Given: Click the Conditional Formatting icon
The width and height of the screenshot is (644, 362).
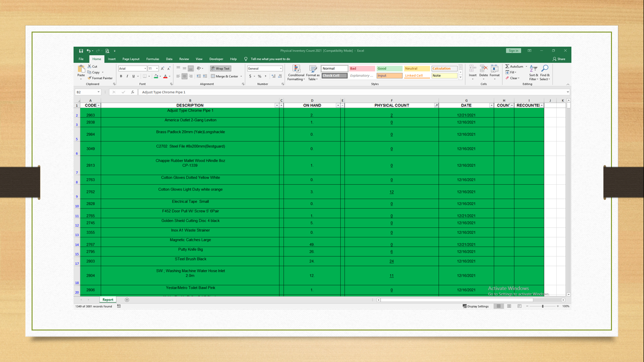Looking at the screenshot, I should 296,69.
